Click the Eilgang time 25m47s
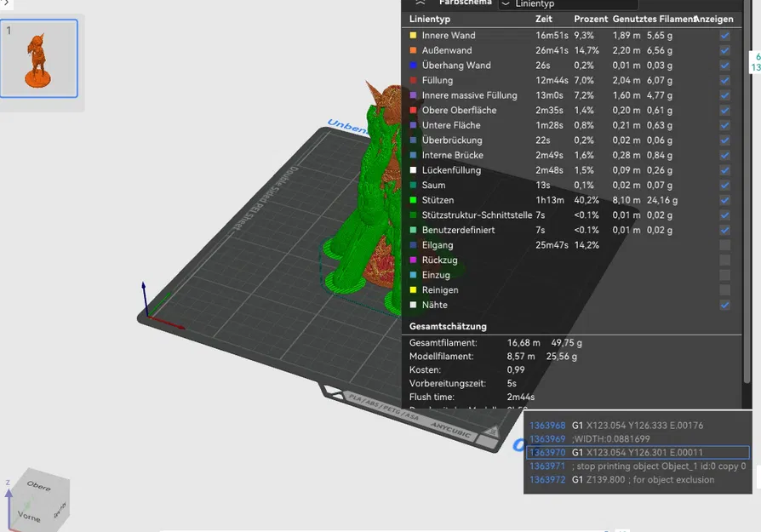 (x=552, y=245)
